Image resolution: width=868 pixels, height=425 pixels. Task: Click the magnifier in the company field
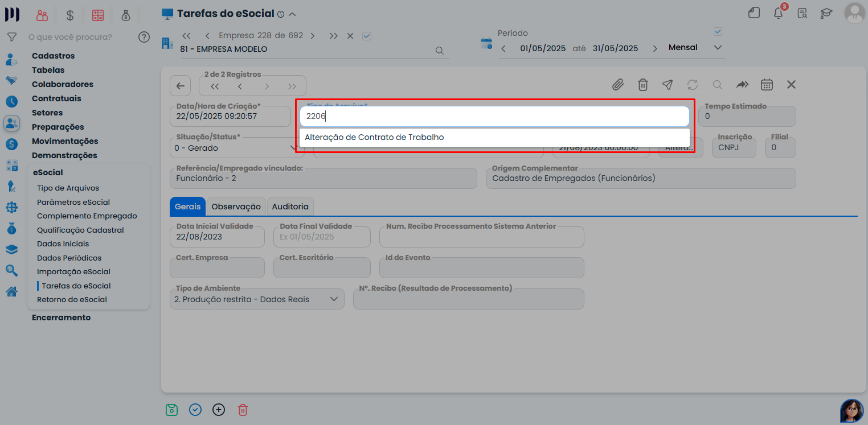(x=440, y=50)
